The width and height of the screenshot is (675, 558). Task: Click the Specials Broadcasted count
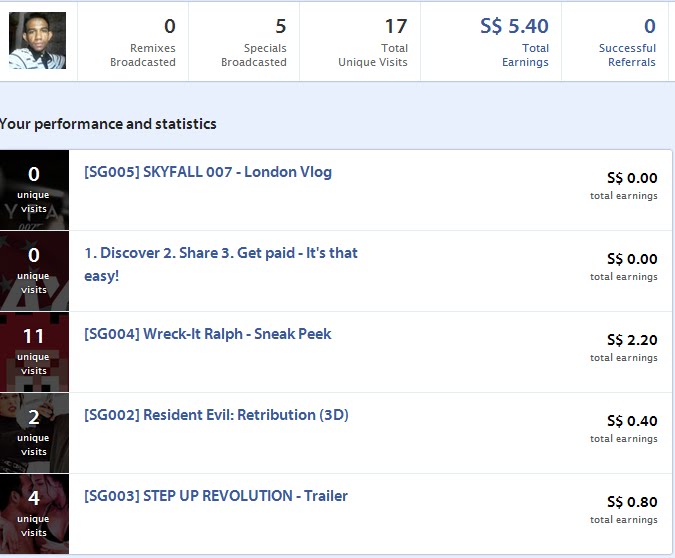280,27
